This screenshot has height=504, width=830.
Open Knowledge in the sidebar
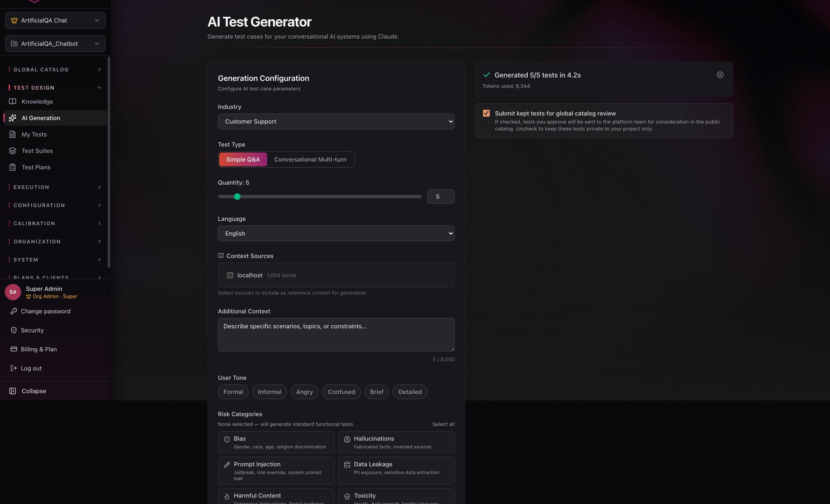(x=55, y=101)
